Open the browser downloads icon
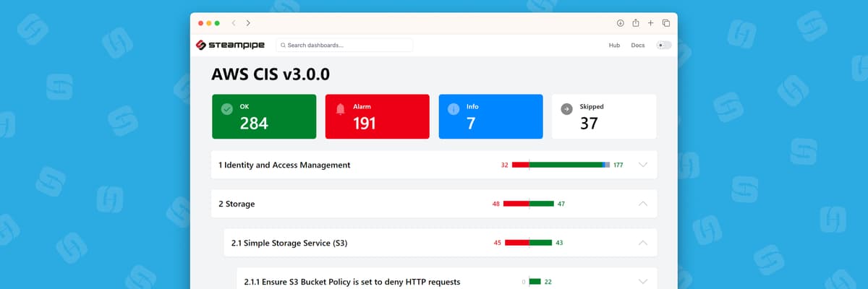The width and height of the screenshot is (868, 289). coord(620,23)
